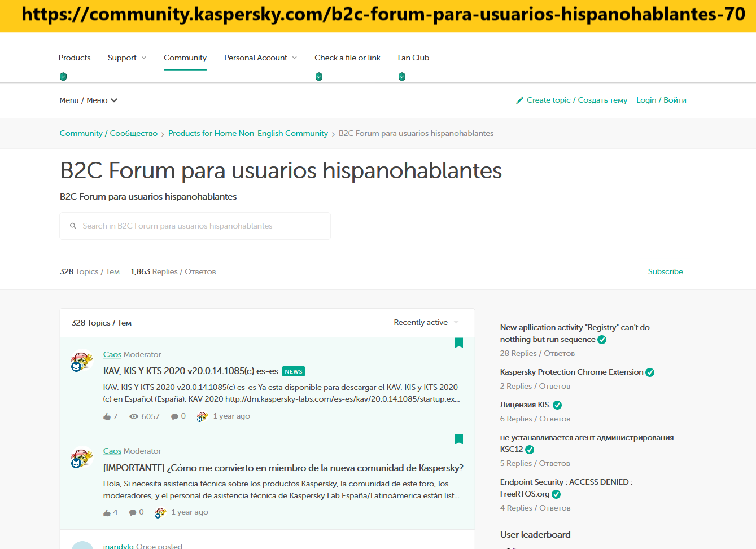
Task: Click small last-poster avatar beside '1 year ago' on KAV topic
Action: [202, 416]
